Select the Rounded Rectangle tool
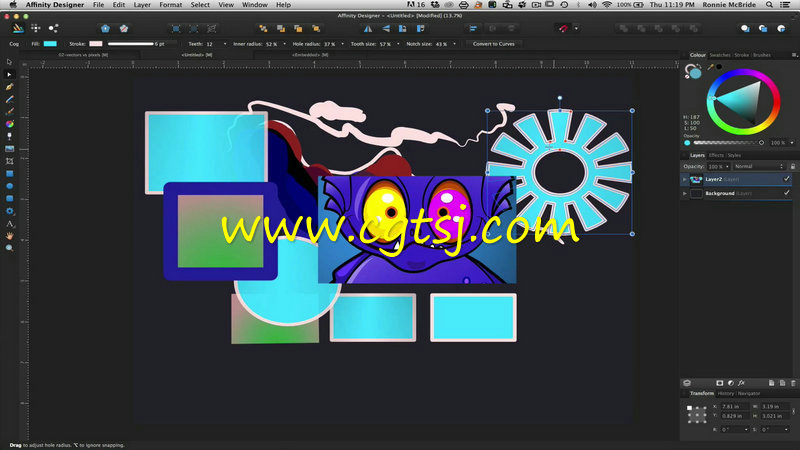Viewport: 800px width, 450px height. pyautogui.click(x=9, y=198)
